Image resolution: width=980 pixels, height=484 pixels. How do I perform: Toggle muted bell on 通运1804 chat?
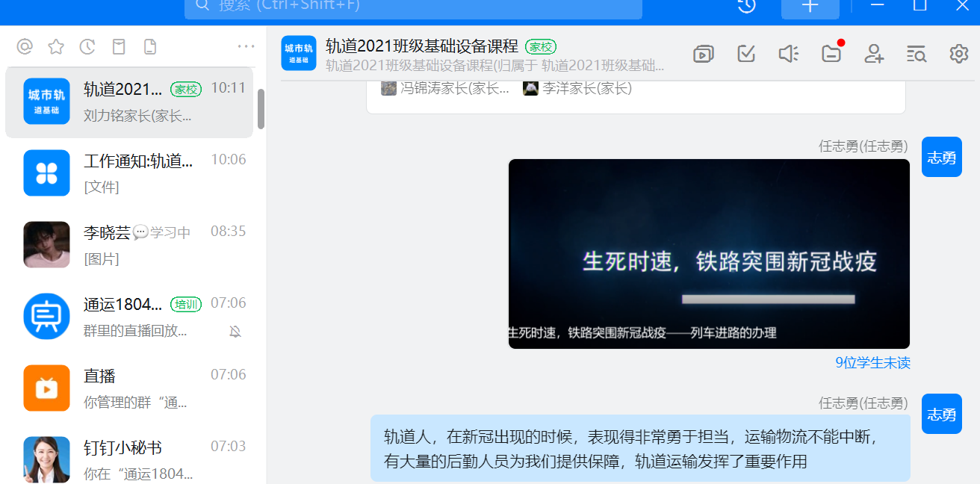[235, 332]
